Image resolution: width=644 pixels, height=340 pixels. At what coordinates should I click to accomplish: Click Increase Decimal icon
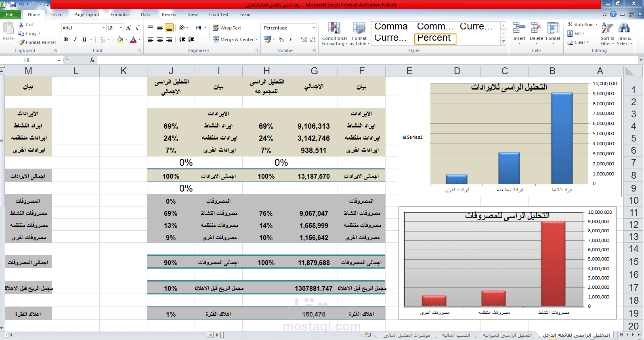pyautogui.click(x=304, y=40)
